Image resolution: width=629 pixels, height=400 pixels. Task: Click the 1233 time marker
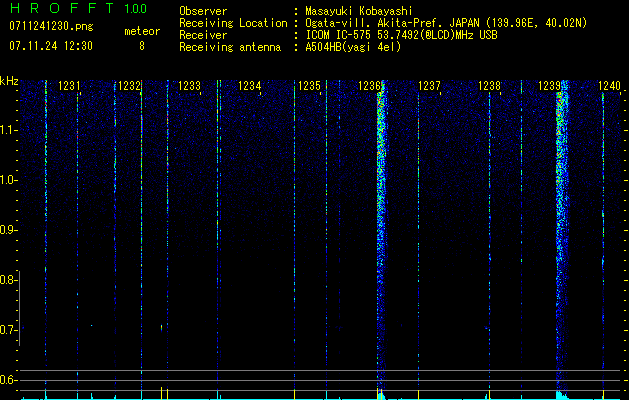189,86
